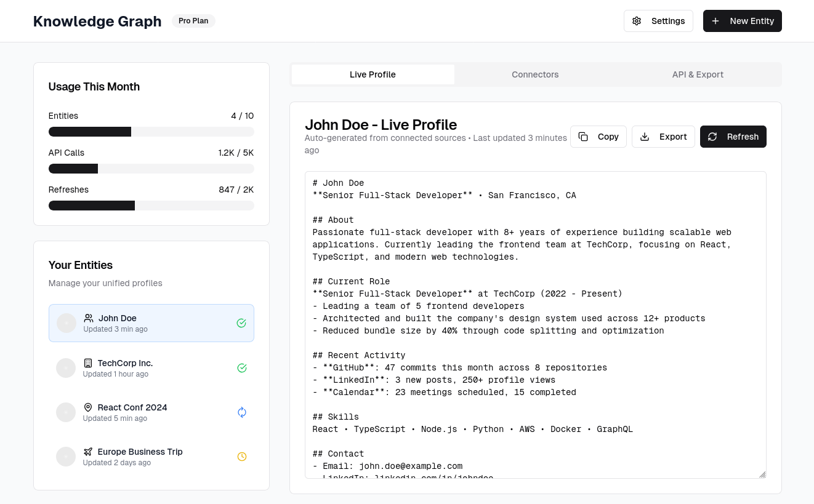Click the green check status on TechCorp Inc.
The width and height of the screenshot is (814, 504).
(x=242, y=368)
